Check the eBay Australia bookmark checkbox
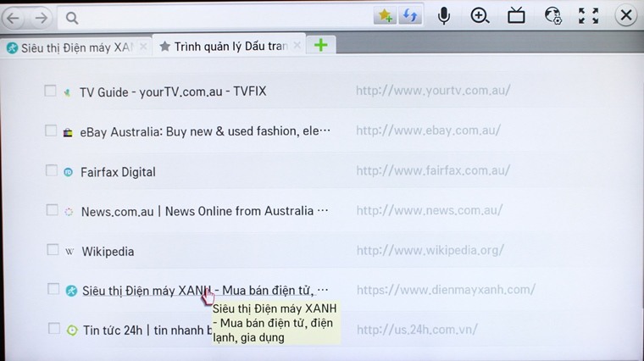The image size is (644, 361). (x=51, y=131)
